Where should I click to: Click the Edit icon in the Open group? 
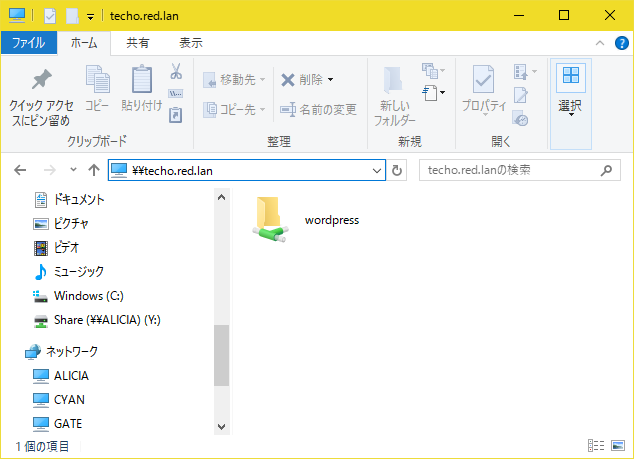(521, 95)
